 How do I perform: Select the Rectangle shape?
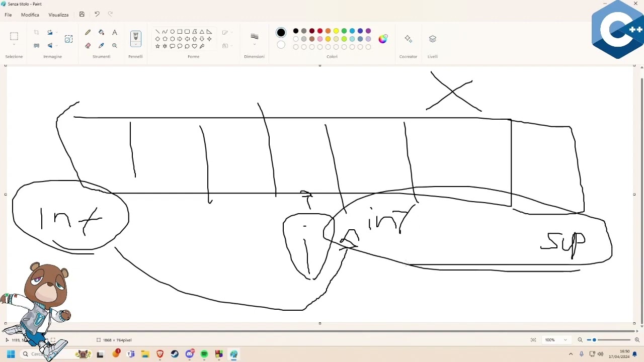(x=180, y=32)
